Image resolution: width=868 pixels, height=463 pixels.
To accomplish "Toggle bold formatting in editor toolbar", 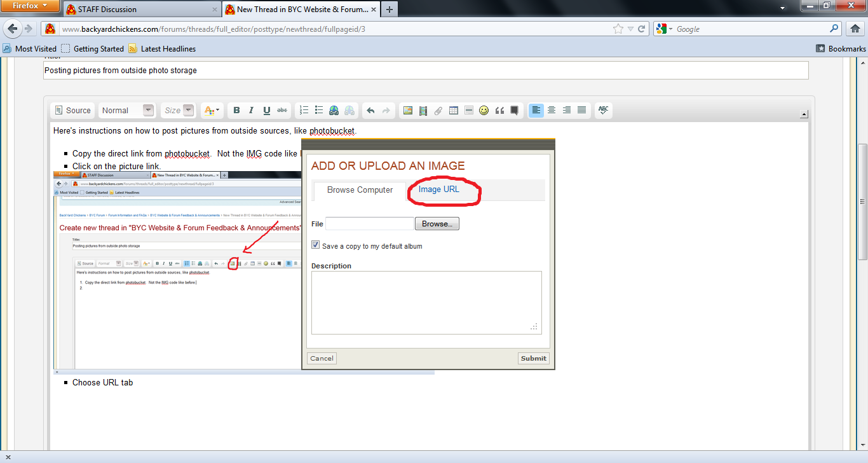I will (x=236, y=110).
